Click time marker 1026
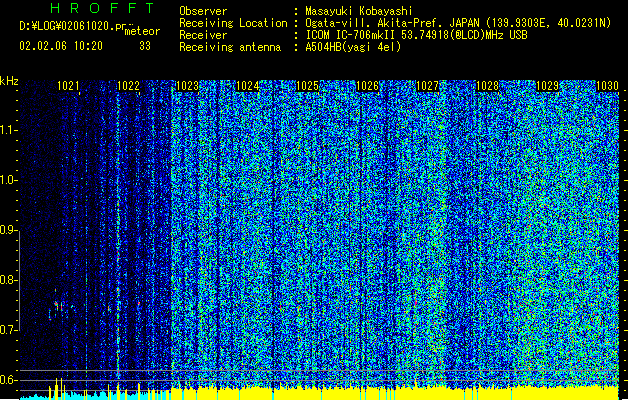This screenshot has width=629, height=400. 367,86
